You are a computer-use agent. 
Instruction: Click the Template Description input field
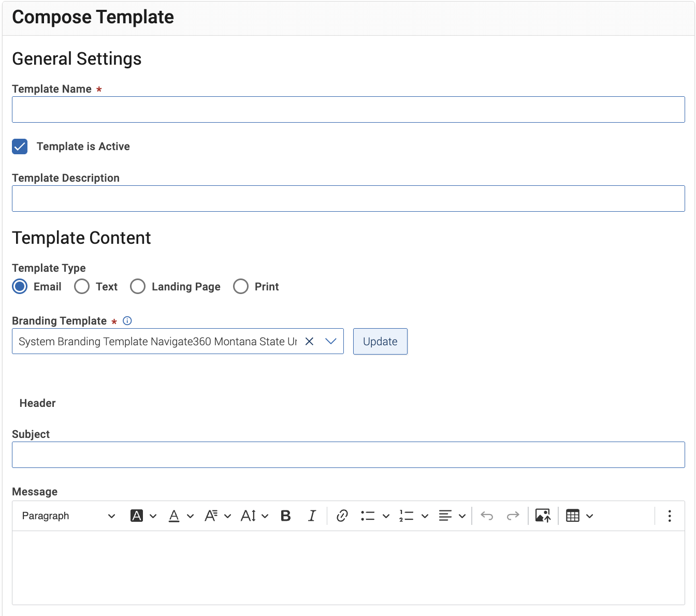coord(349,198)
